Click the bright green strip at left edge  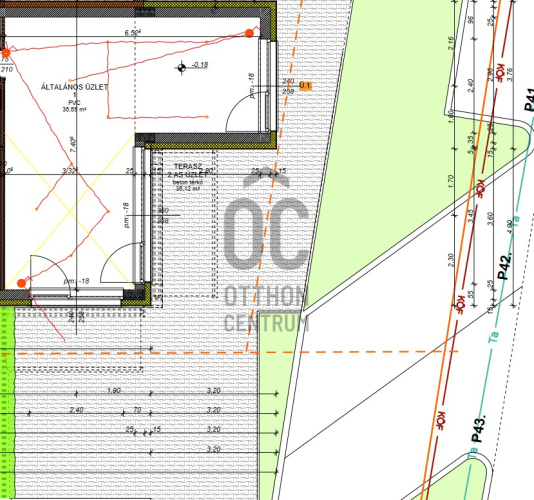(7, 402)
